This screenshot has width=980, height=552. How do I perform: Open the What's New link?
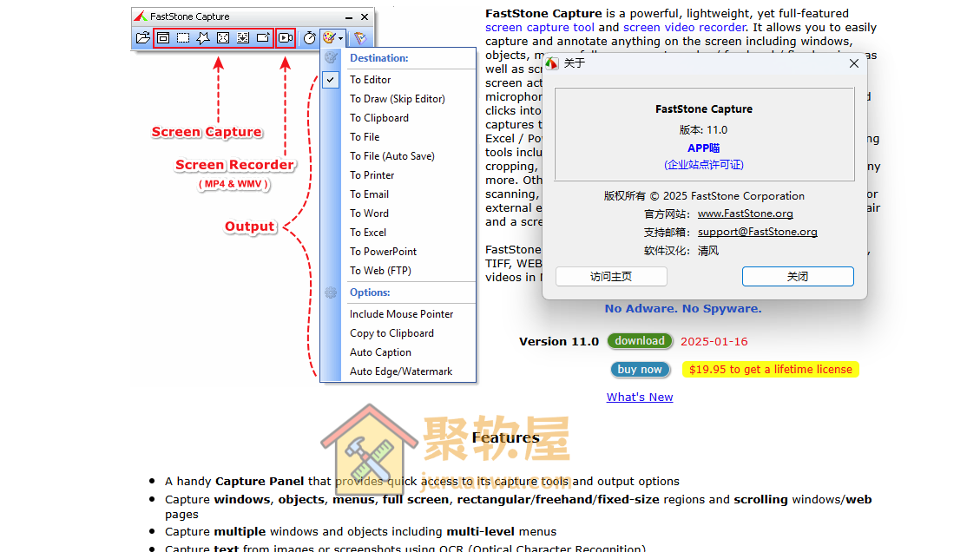pos(640,397)
